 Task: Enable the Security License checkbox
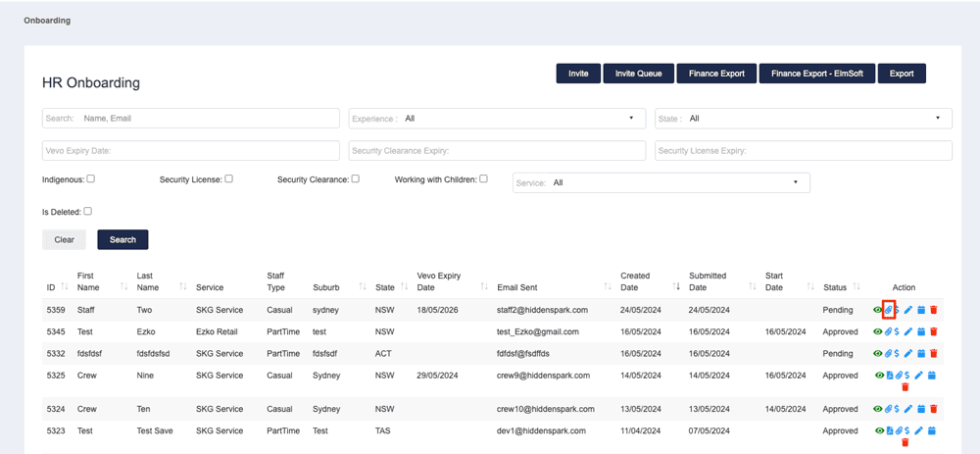[x=228, y=178]
